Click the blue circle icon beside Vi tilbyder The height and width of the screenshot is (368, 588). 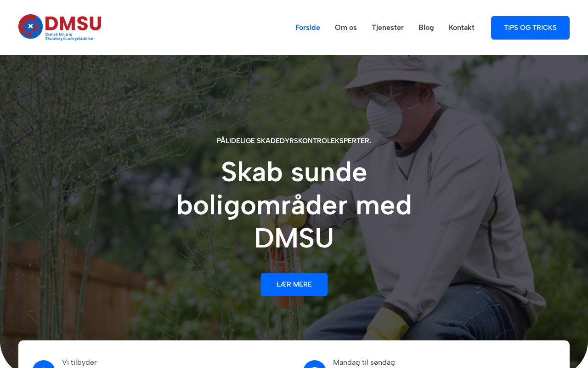44,364
